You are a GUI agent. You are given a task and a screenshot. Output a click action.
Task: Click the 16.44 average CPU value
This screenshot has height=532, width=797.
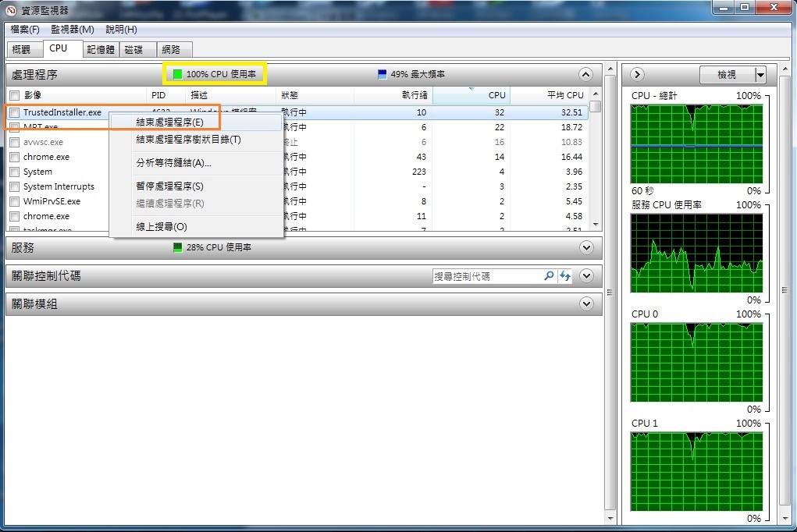pyautogui.click(x=571, y=157)
